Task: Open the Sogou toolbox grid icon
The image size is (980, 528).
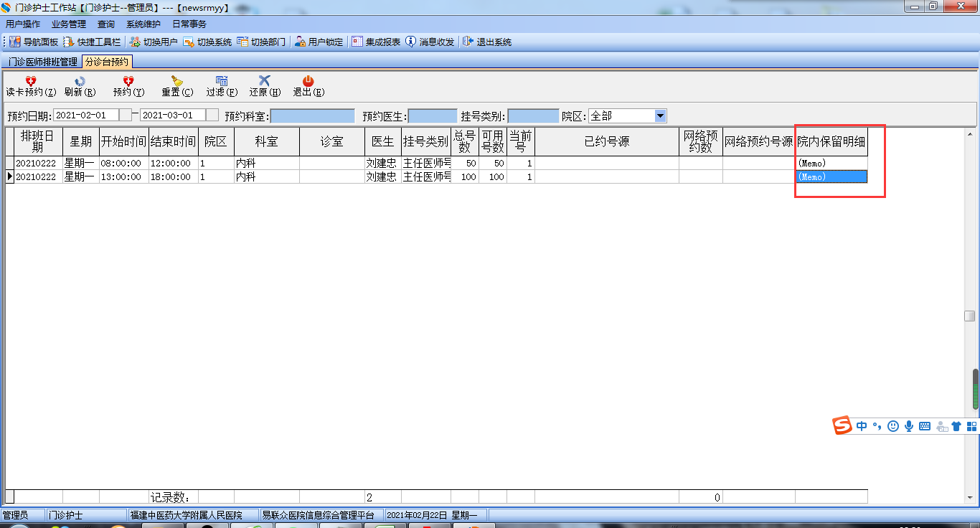Action: coord(972,426)
